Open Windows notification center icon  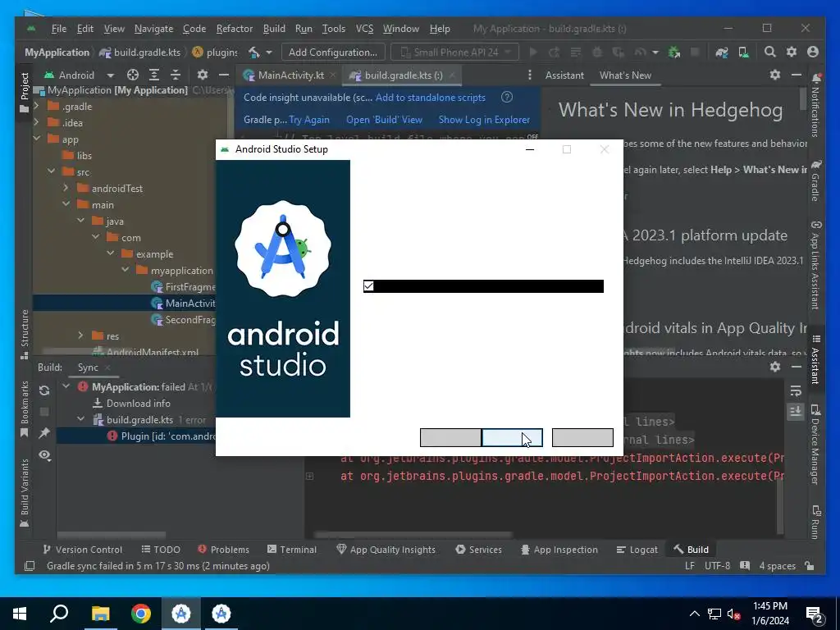pyautogui.click(x=815, y=614)
